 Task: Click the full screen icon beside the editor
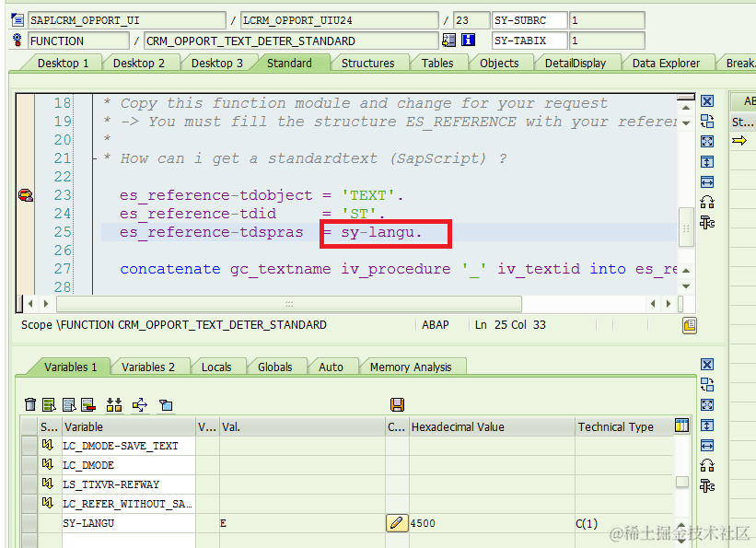click(707, 141)
